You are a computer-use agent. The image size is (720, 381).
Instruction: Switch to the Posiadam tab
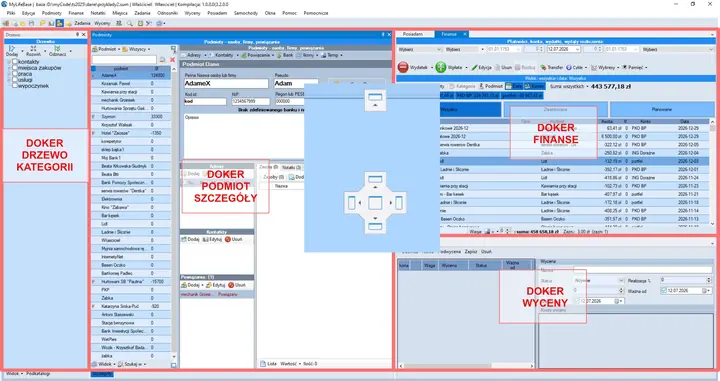(x=412, y=34)
